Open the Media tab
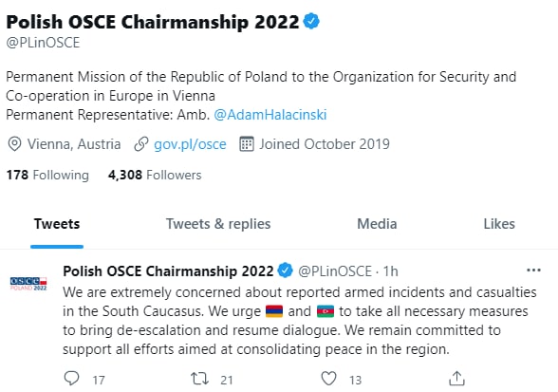558x392 pixels. (x=377, y=224)
